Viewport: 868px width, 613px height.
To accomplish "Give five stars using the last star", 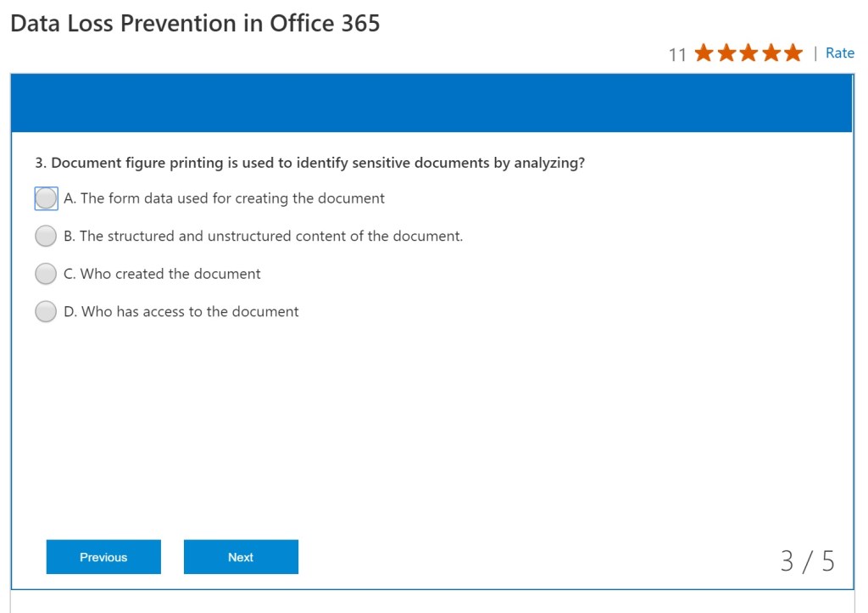I will pyautogui.click(x=793, y=53).
